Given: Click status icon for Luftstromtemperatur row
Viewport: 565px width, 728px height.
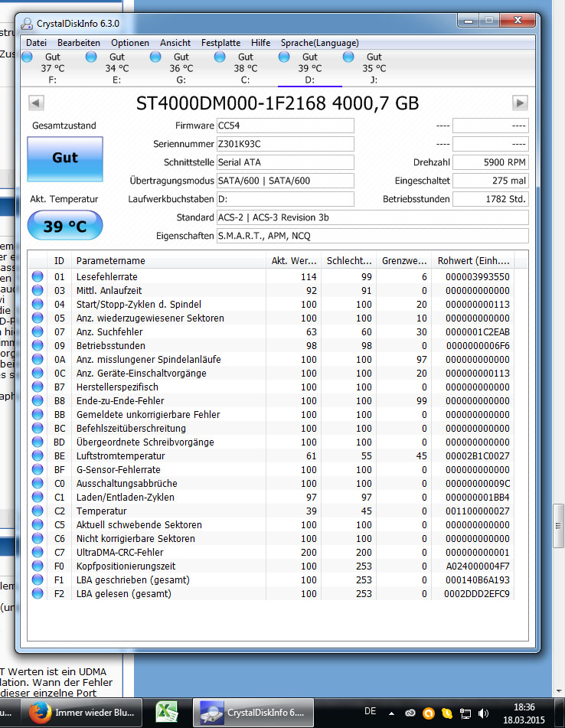Looking at the screenshot, I should (38, 456).
